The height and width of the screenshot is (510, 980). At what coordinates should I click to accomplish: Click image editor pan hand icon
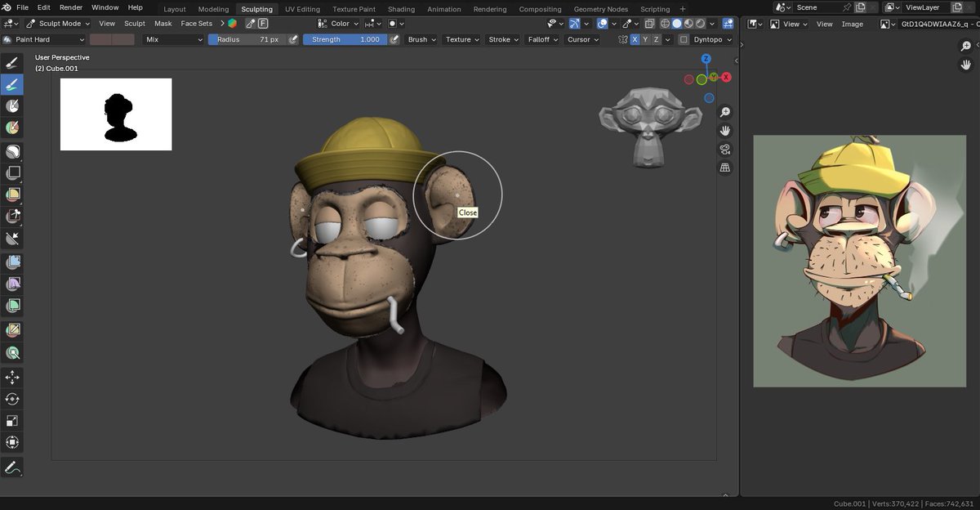point(966,65)
